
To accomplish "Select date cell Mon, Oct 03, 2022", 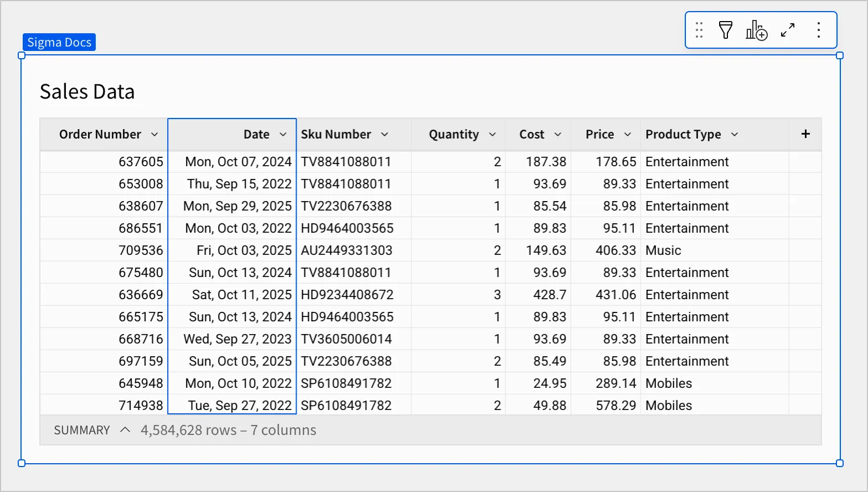I will tap(232, 228).
